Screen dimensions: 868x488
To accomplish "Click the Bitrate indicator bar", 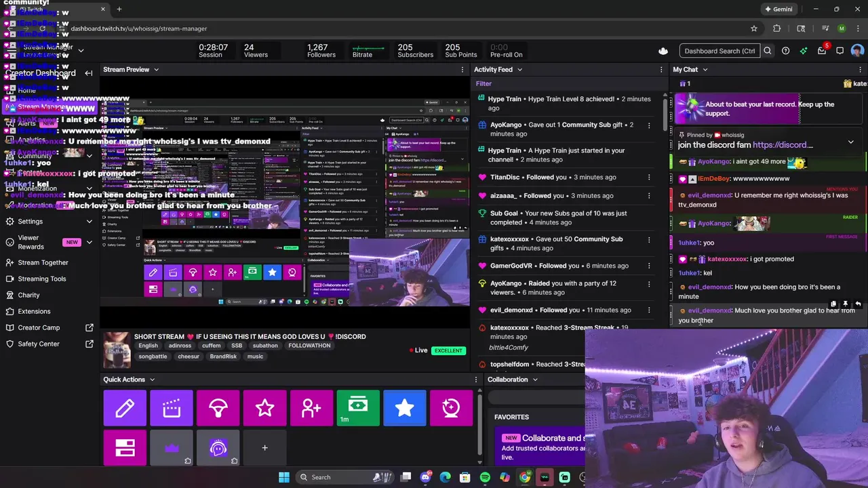I will (368, 48).
